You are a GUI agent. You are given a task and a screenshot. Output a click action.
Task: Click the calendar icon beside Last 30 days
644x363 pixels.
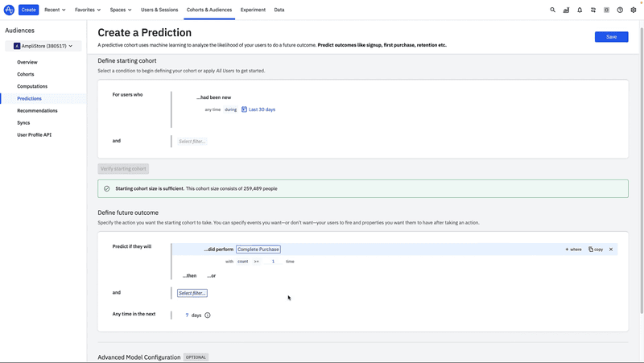(x=244, y=109)
